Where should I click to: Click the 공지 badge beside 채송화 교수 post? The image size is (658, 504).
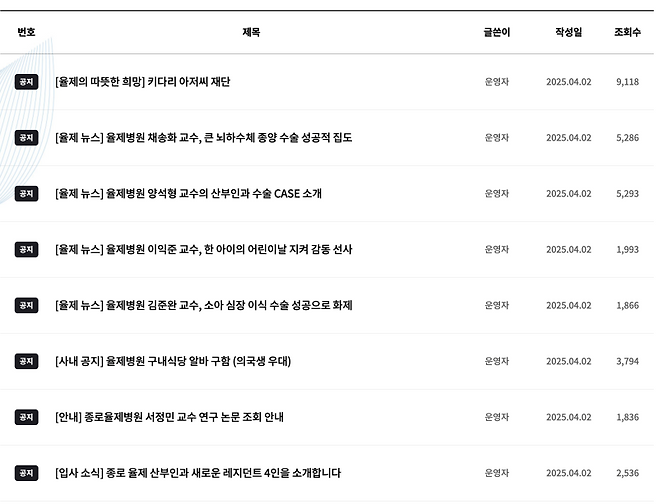[x=26, y=138]
